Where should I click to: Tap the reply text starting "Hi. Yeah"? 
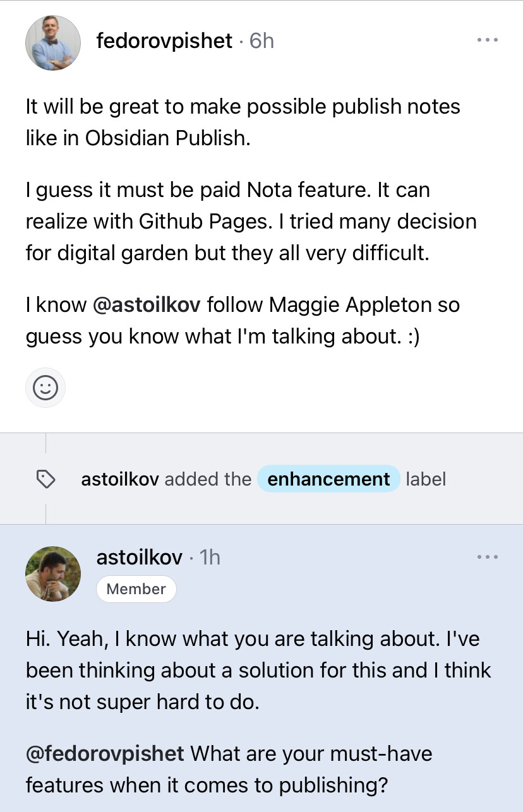(x=258, y=671)
